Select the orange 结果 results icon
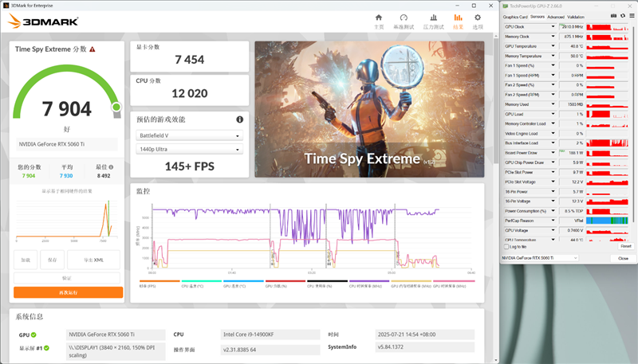638x364 pixels. click(458, 20)
